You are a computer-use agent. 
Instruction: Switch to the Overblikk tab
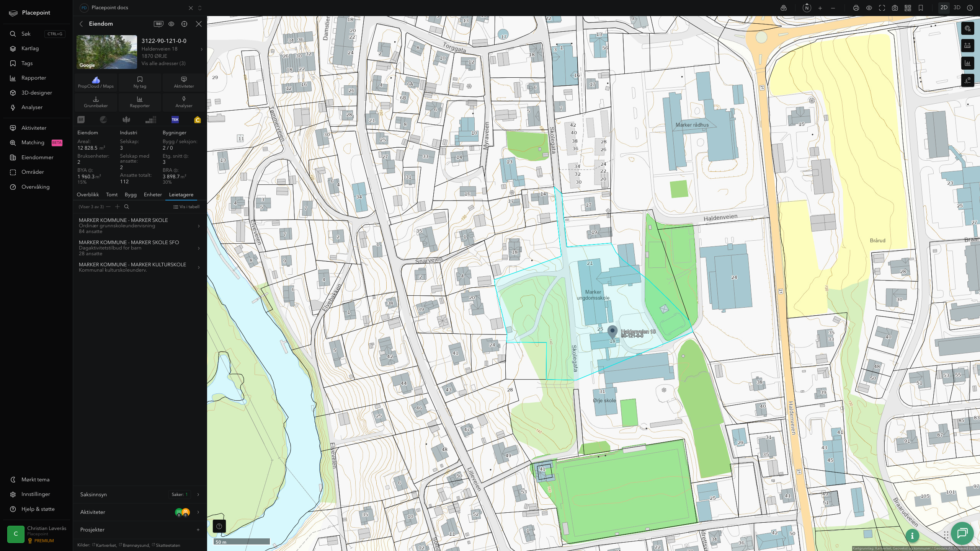88,195
